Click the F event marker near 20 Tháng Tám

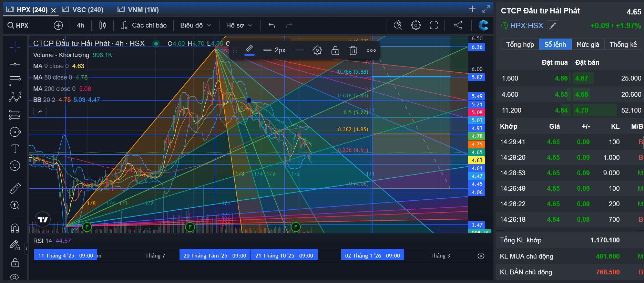pyautogui.click(x=190, y=227)
